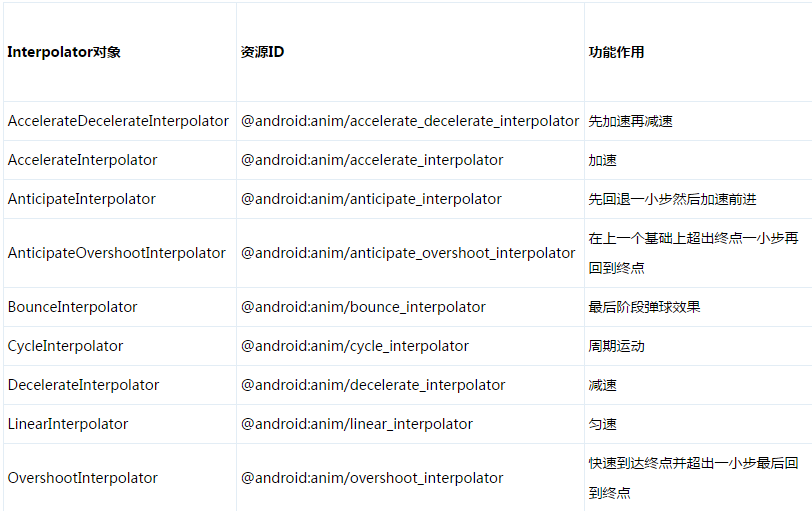Click @android:anim/bounce_interpolator resource ID
This screenshot has width=812, height=511.
(363, 307)
